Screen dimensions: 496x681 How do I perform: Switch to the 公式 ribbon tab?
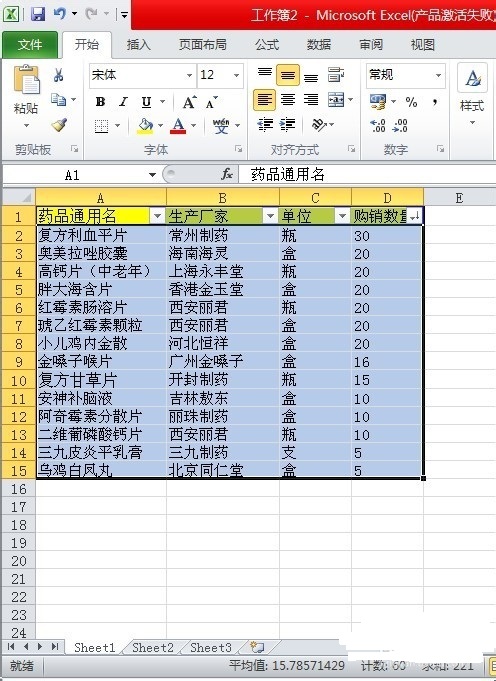[267, 45]
